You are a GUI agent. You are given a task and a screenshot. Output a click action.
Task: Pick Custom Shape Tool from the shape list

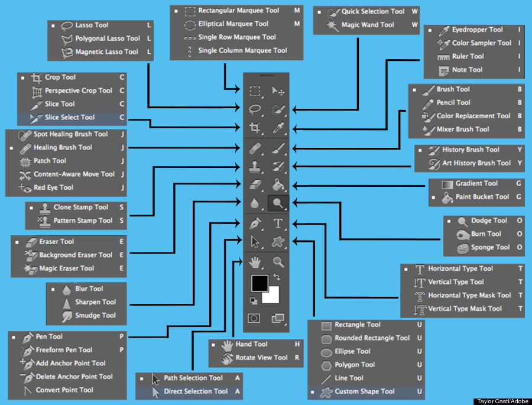pos(364,391)
